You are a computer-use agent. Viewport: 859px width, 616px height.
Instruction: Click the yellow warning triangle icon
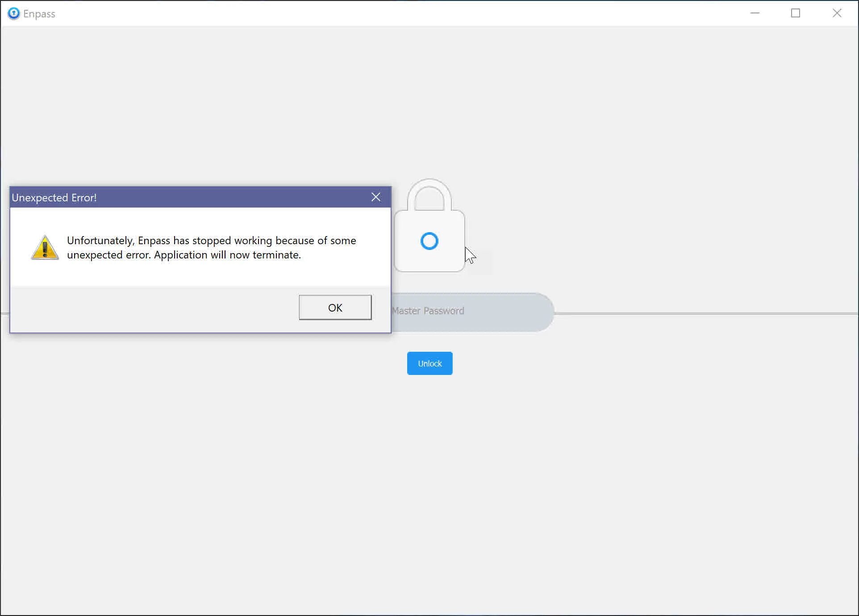[45, 247]
